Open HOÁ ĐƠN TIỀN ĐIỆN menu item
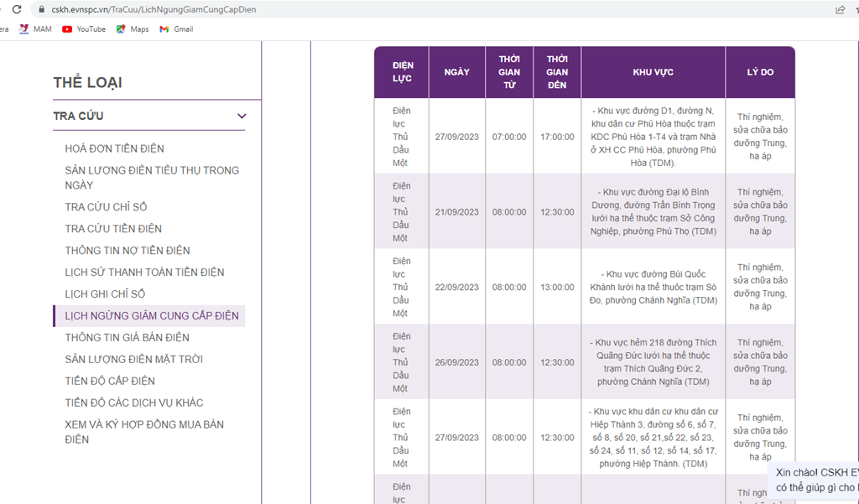Viewport: 859px width, 504px height. point(114,148)
